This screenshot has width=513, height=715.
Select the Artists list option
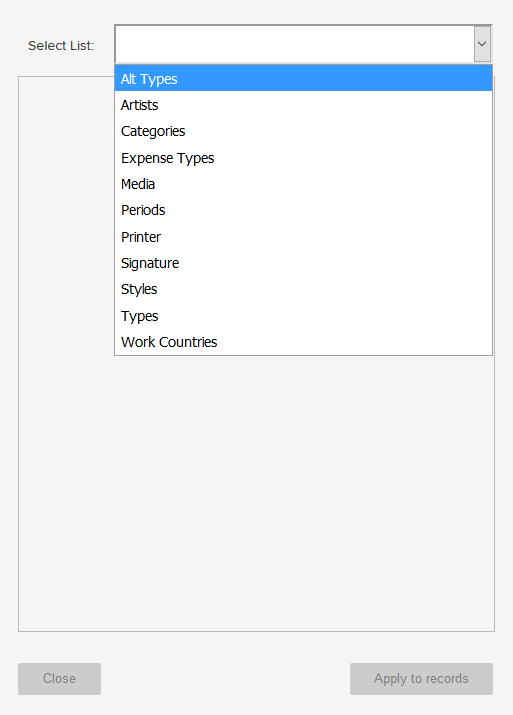(303, 105)
